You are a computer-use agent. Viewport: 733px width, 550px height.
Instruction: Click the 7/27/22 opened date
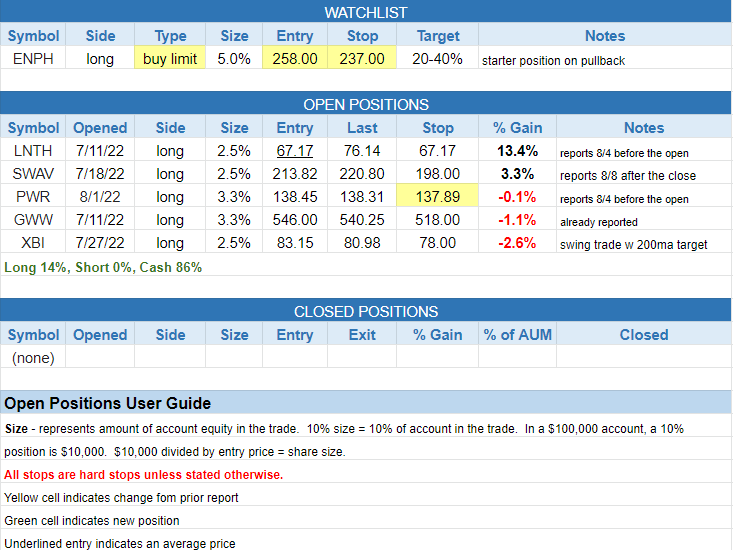pos(100,243)
